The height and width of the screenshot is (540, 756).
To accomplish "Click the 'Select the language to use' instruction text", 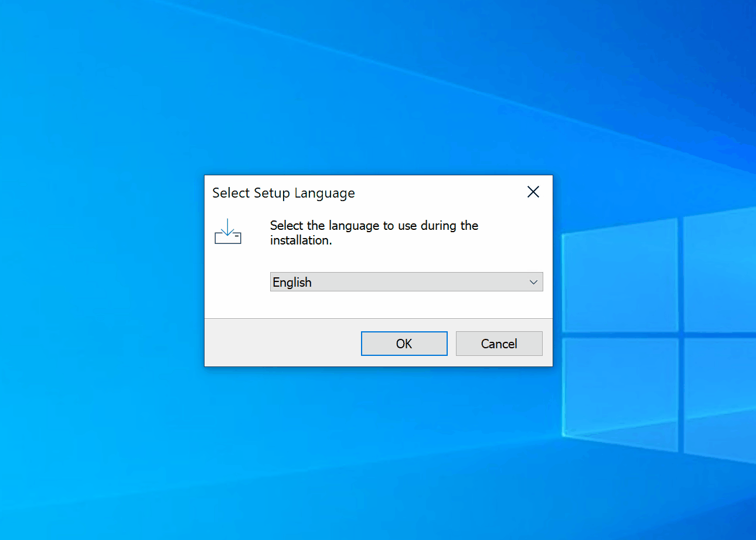I will pos(374,233).
